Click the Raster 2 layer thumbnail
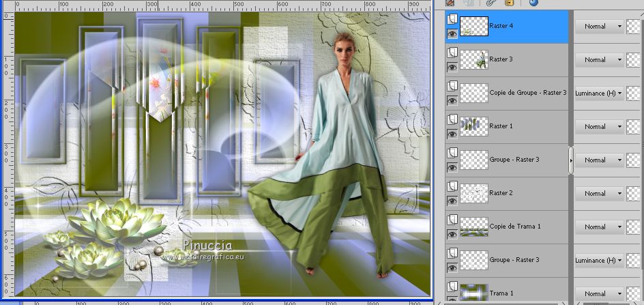This screenshot has height=305, width=644. (x=474, y=193)
